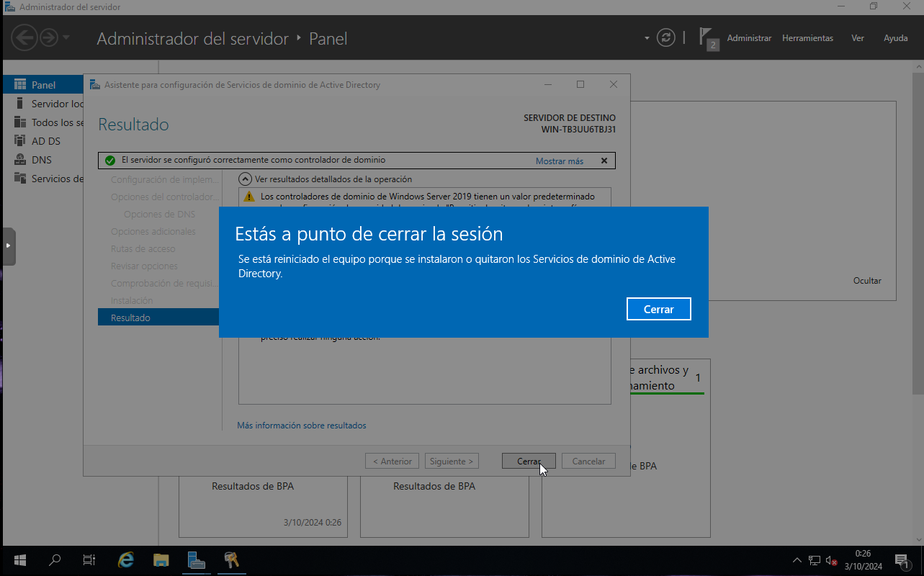Collapse Ver resultados detallados de la operación

coord(246,179)
